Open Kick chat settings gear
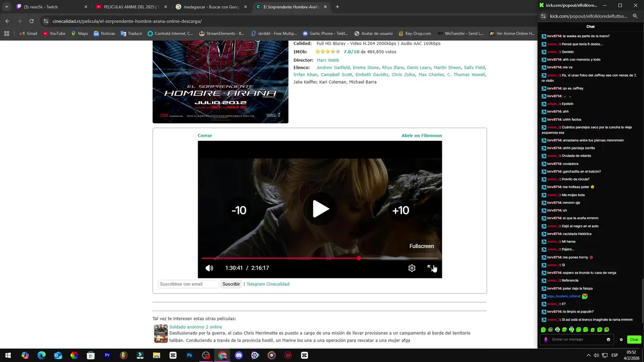This screenshot has width=644, height=362. [621, 339]
